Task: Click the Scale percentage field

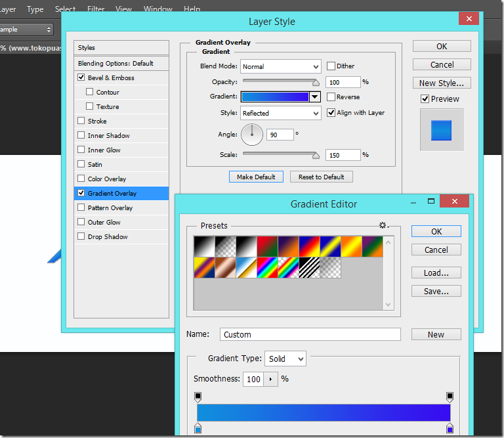Action: 343,155
